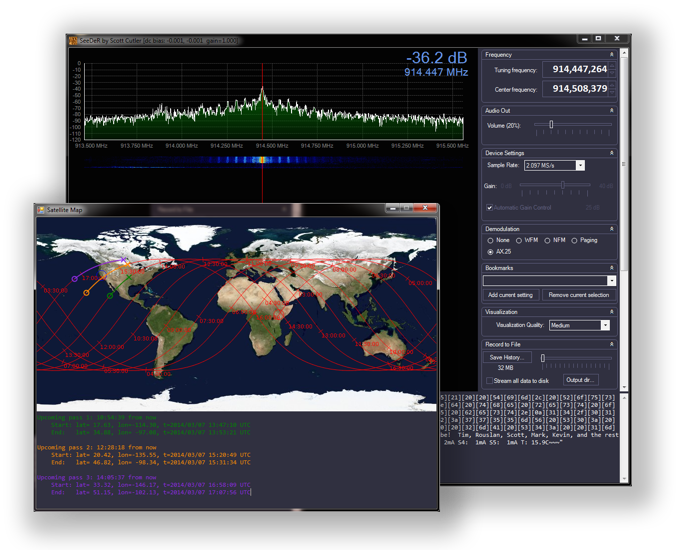The image size is (680, 550).
Task: Select the WFM demodulation mode
Action: click(519, 241)
